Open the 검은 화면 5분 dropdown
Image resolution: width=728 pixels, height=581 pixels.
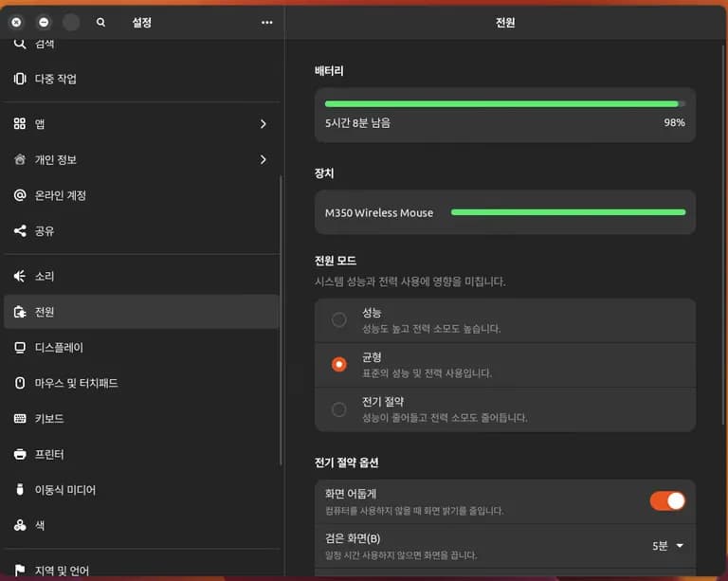click(667, 546)
